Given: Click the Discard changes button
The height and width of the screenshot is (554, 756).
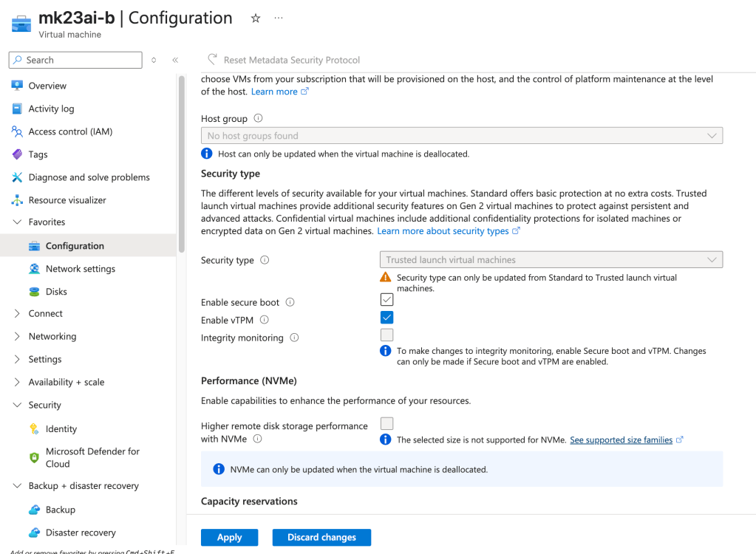Looking at the screenshot, I should coord(321,537).
